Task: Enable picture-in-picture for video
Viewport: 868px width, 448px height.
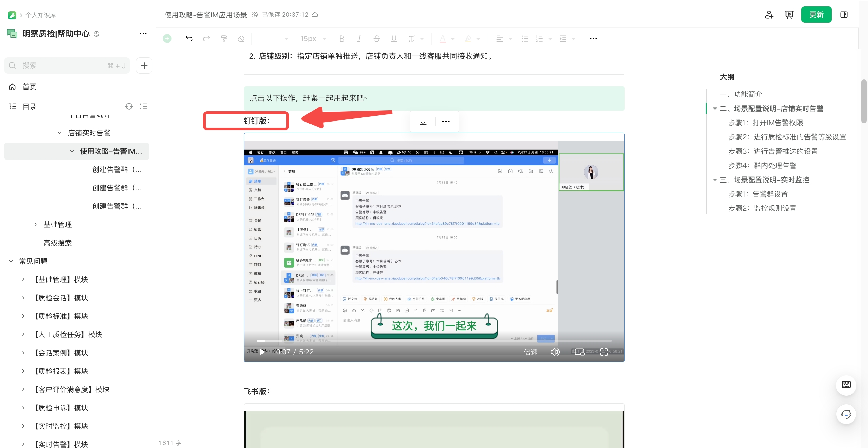Action: pyautogui.click(x=580, y=352)
